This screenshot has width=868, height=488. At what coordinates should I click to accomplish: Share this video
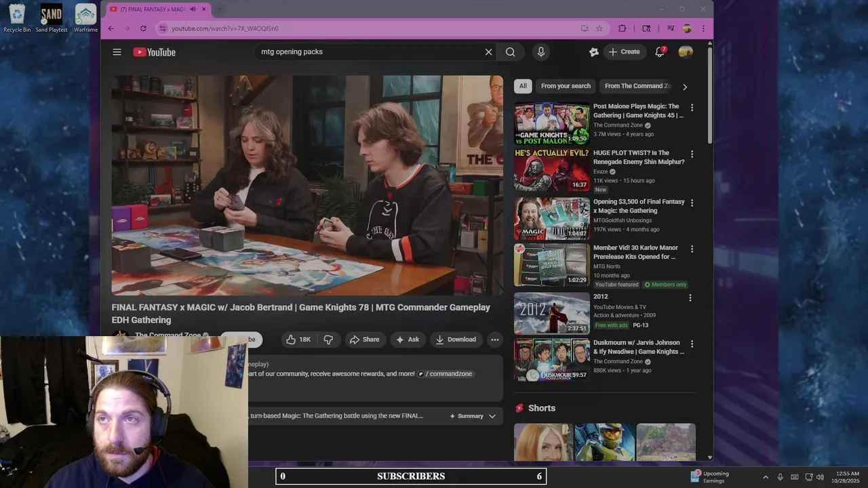pos(364,340)
